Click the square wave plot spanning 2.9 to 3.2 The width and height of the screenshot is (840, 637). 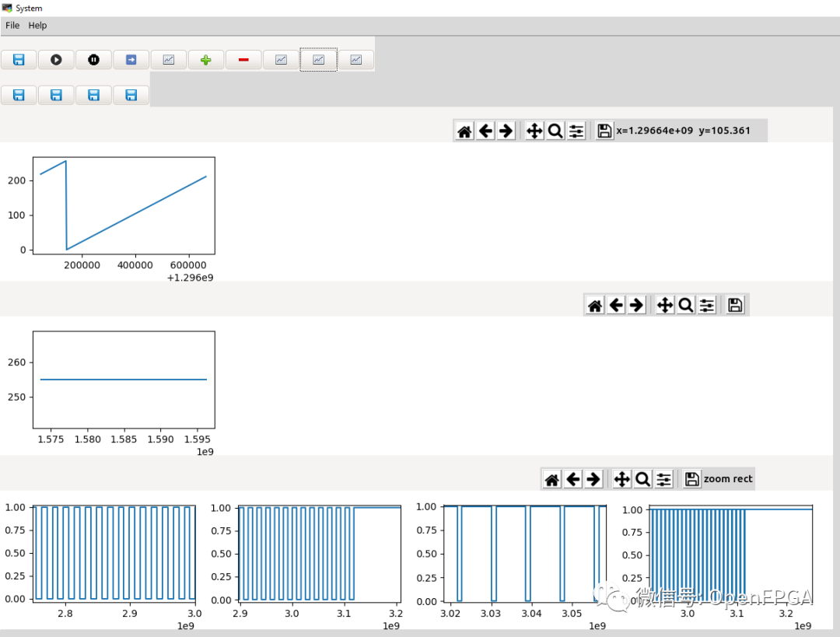click(x=320, y=554)
